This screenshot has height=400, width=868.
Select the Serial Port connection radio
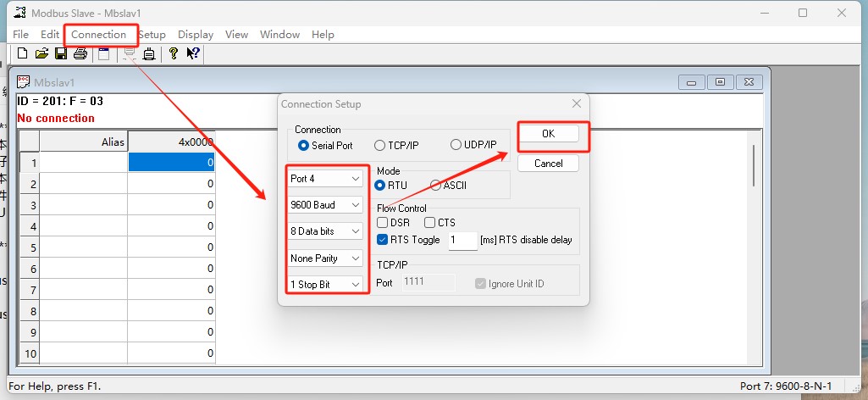pos(303,145)
